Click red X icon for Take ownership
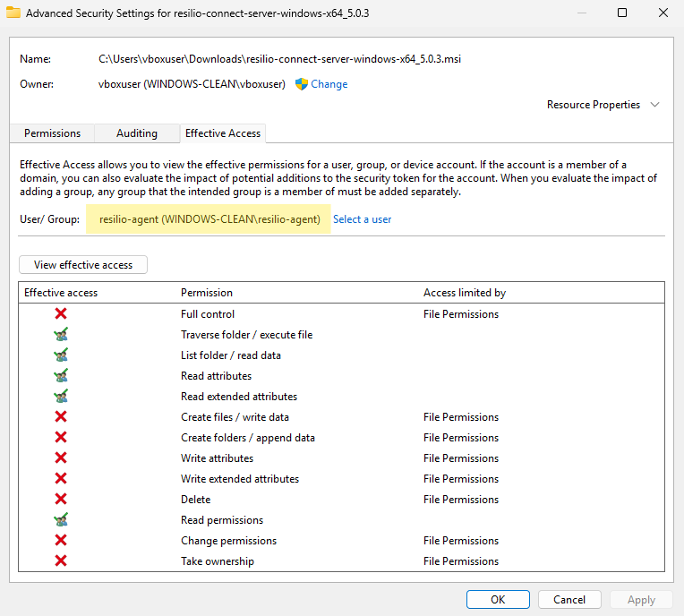Image resolution: width=684 pixels, height=616 pixels. point(61,561)
